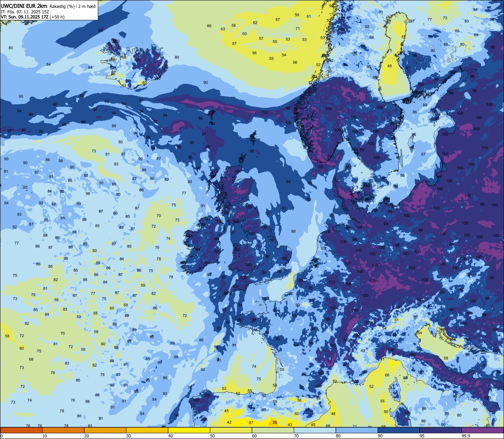Click the orange 10–20 legend swatch

(63, 430)
